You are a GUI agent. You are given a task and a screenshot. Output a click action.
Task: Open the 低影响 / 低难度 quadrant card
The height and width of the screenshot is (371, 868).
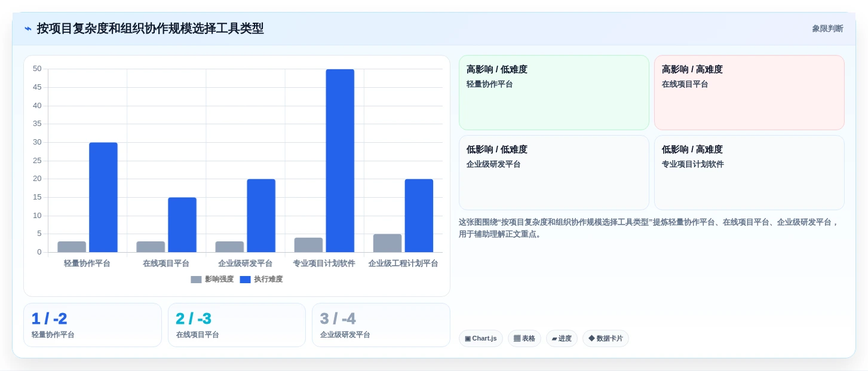pyautogui.click(x=554, y=173)
